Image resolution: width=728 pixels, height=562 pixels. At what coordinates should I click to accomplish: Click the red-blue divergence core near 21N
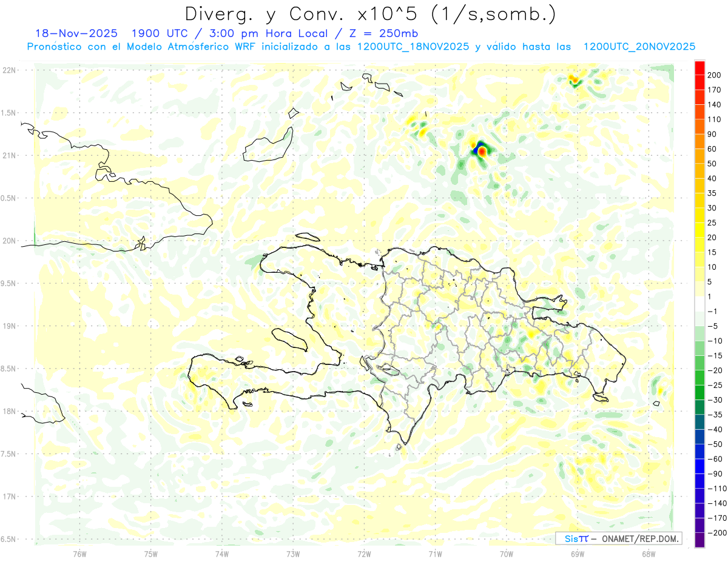coord(481,150)
